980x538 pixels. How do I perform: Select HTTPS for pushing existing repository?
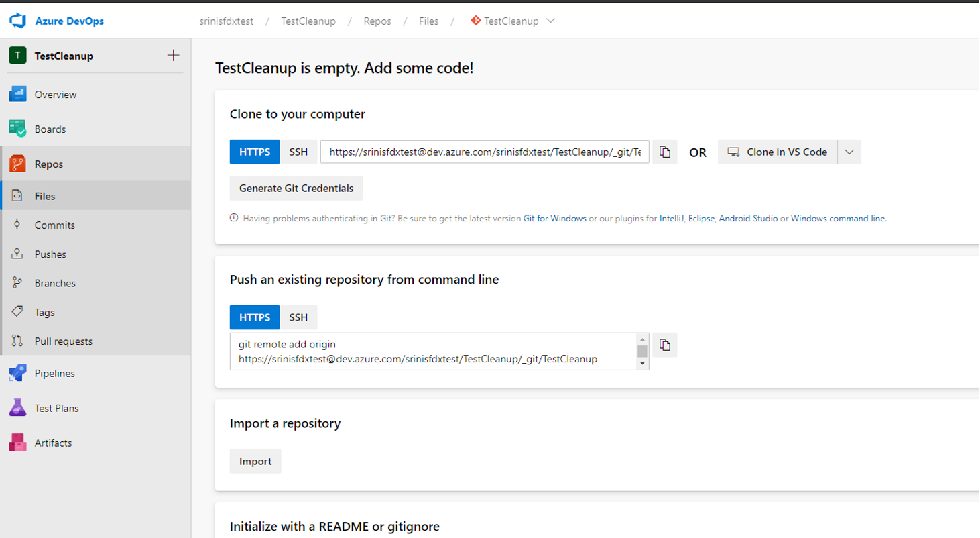tap(254, 317)
